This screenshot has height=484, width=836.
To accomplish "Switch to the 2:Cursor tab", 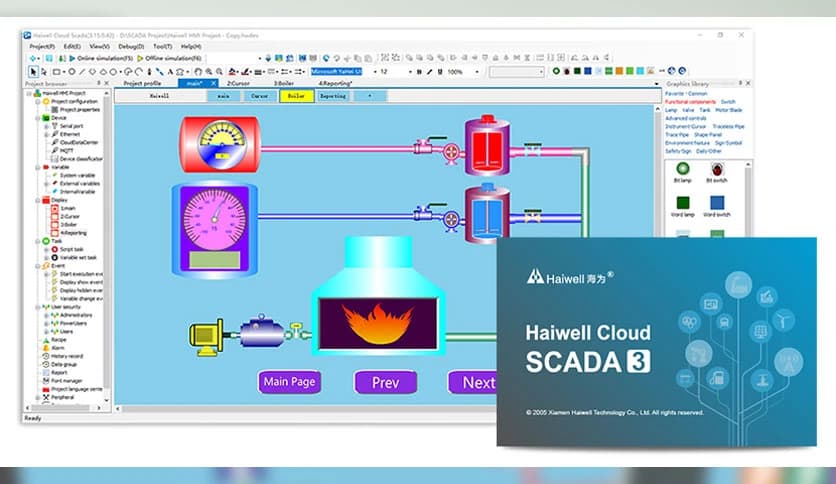I will (238, 84).
